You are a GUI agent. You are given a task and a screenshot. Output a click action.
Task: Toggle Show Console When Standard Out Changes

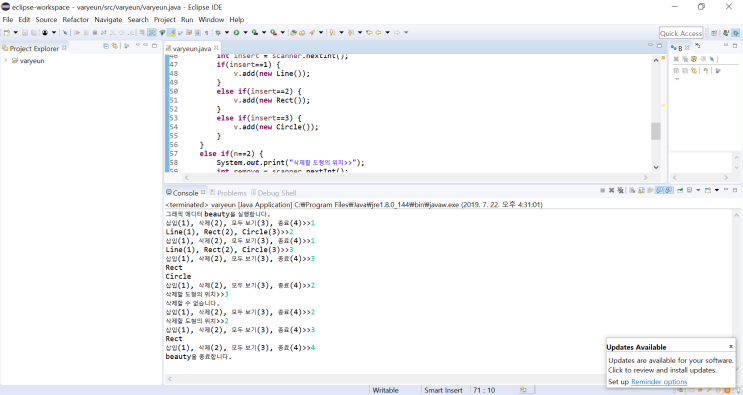pyautogui.click(x=659, y=190)
